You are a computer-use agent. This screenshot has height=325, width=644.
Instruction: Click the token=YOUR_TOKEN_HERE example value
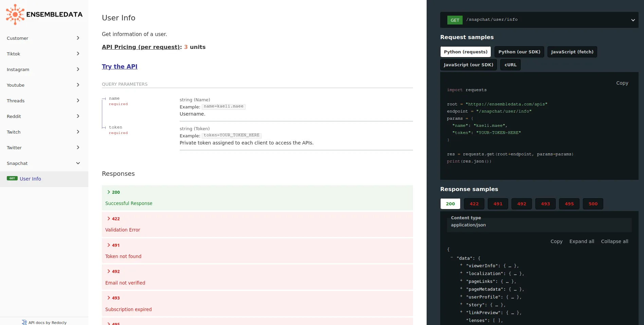pyautogui.click(x=232, y=135)
